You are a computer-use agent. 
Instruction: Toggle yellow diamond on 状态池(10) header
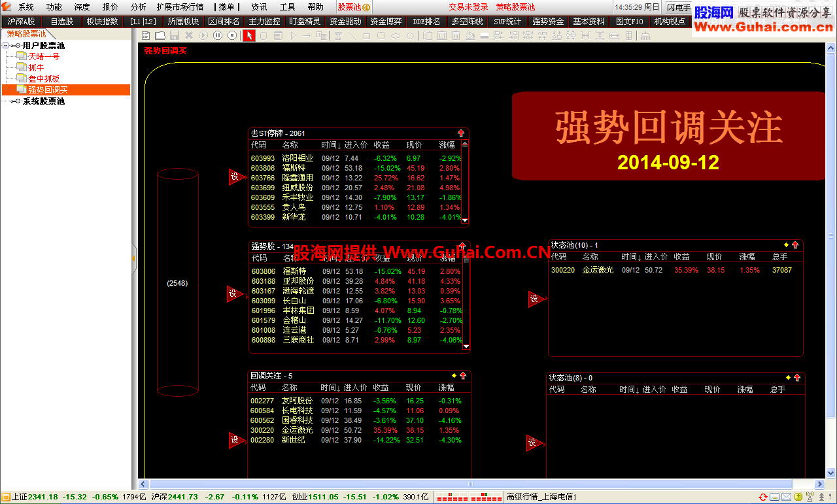coord(786,244)
